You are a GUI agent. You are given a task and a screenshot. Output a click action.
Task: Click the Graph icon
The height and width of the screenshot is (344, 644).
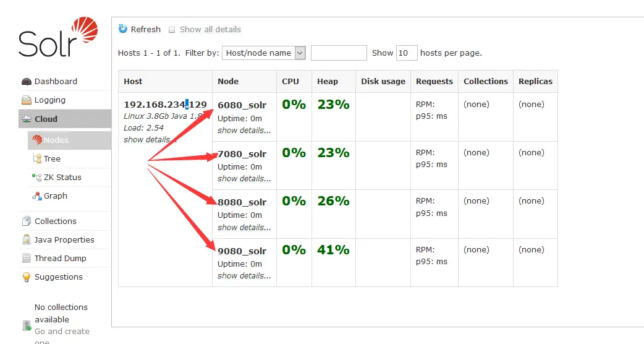37,196
